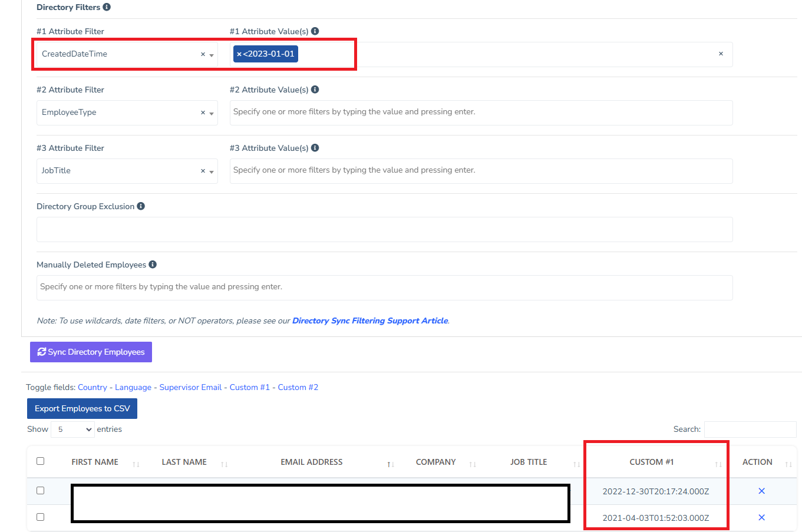Sort table by Custom #1 column

click(651, 462)
